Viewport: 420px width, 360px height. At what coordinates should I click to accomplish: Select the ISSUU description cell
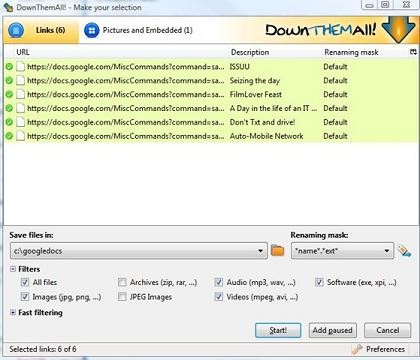[x=240, y=67]
